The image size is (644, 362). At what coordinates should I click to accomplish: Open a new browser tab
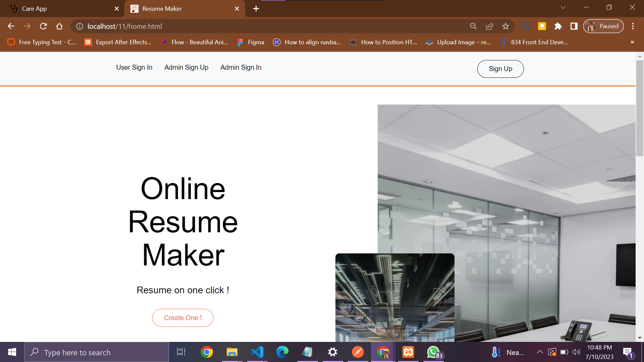point(256,9)
